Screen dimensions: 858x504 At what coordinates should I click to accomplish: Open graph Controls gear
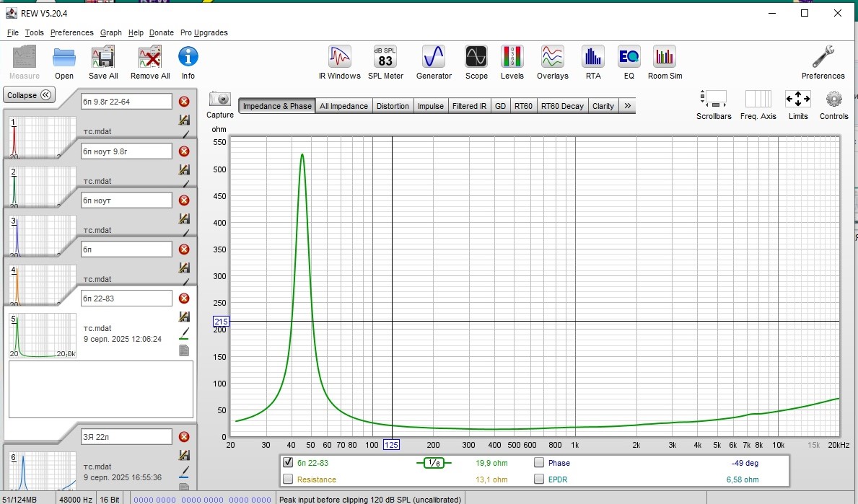[834, 99]
